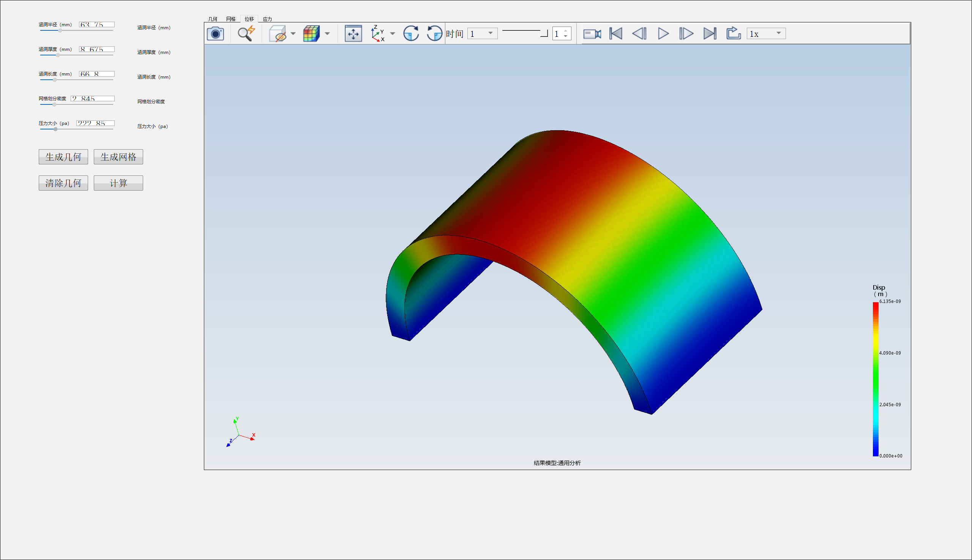Screen dimensions: 972x560
Task: Click the 涵洞厚度 value input field
Action: point(97,49)
